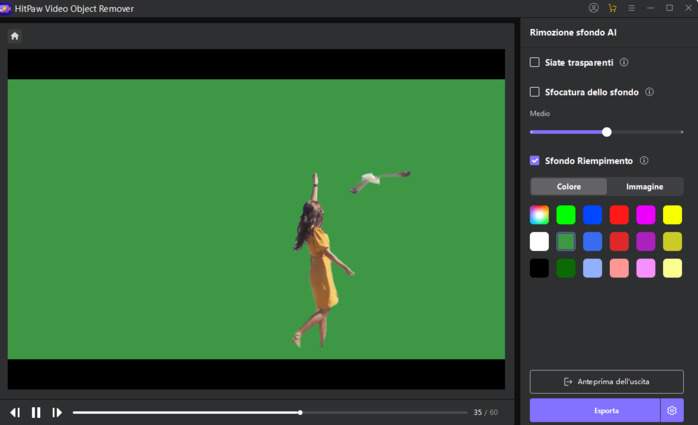Go to the home screen icon
The width and height of the screenshot is (698, 425).
pyautogui.click(x=15, y=36)
